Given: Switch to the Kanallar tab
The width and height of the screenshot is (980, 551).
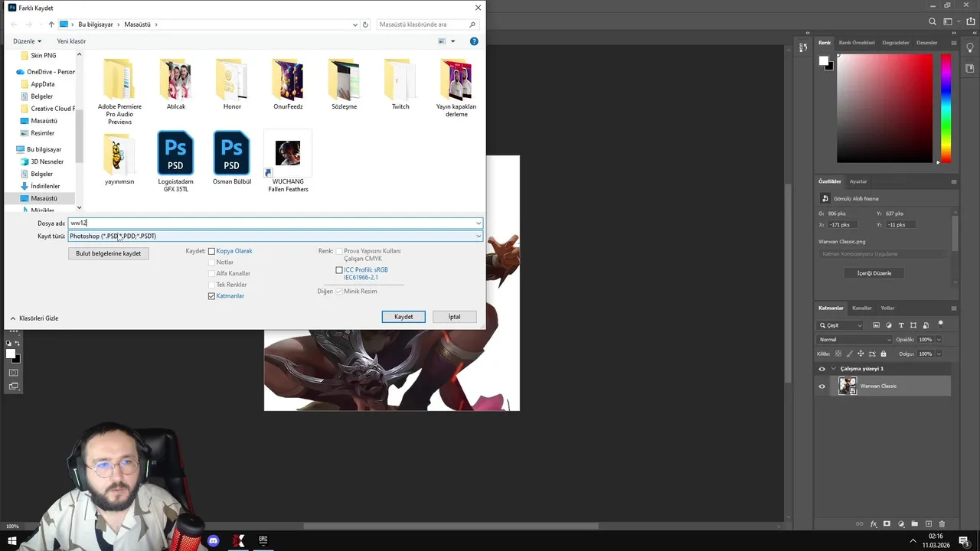Looking at the screenshot, I should click(x=862, y=308).
